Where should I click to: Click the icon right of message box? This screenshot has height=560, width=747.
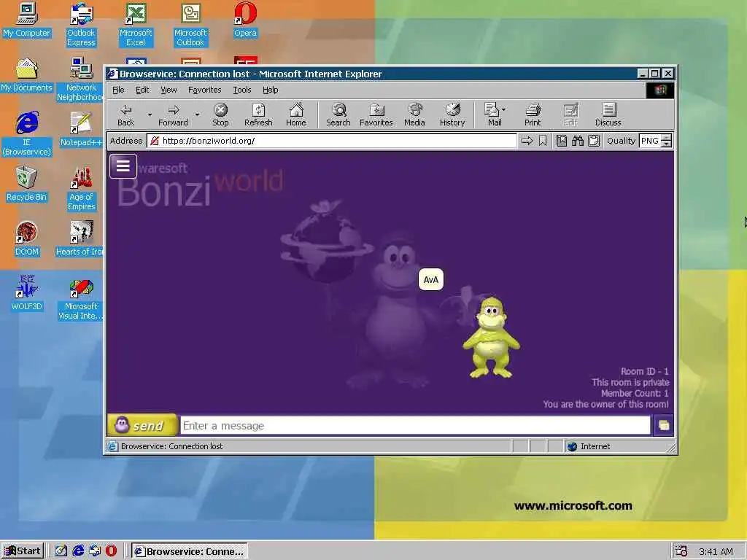663,425
